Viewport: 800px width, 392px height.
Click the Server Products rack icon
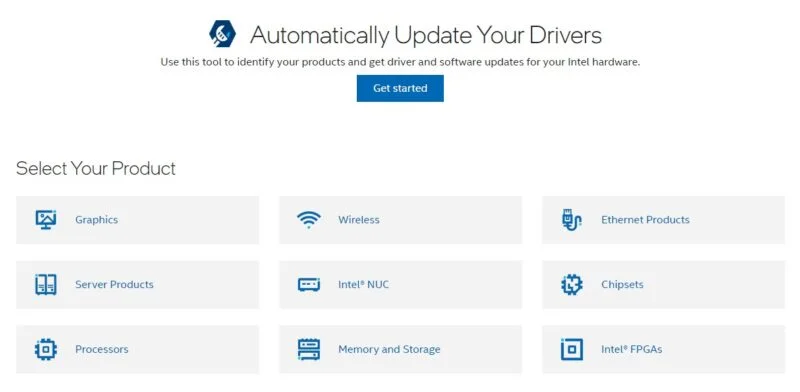46,284
